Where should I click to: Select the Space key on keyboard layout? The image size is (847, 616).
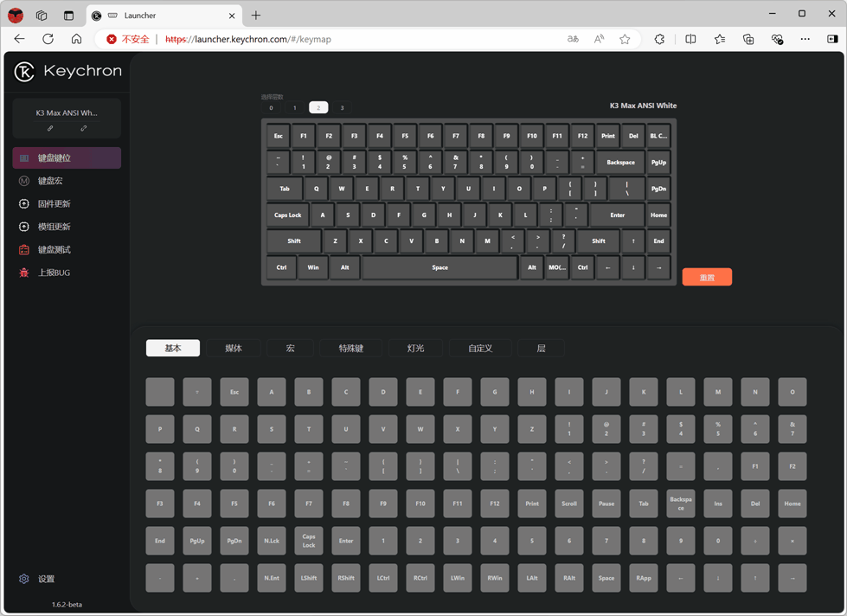point(440,267)
